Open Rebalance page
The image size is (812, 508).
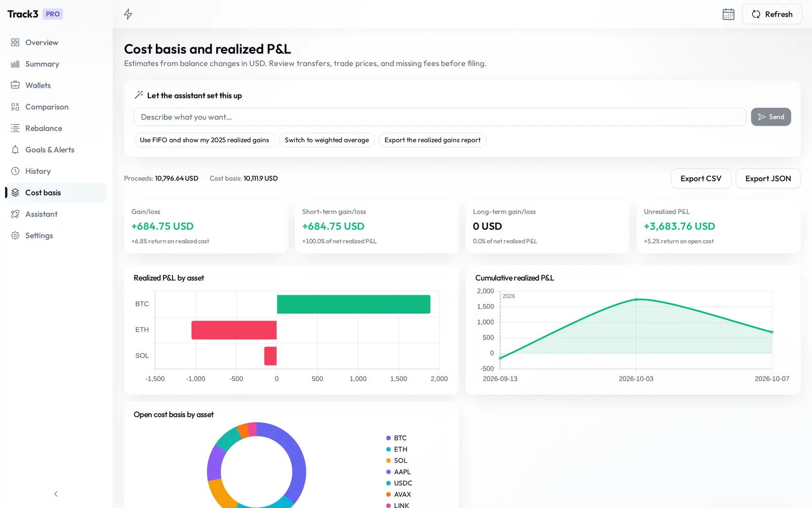coord(56,128)
